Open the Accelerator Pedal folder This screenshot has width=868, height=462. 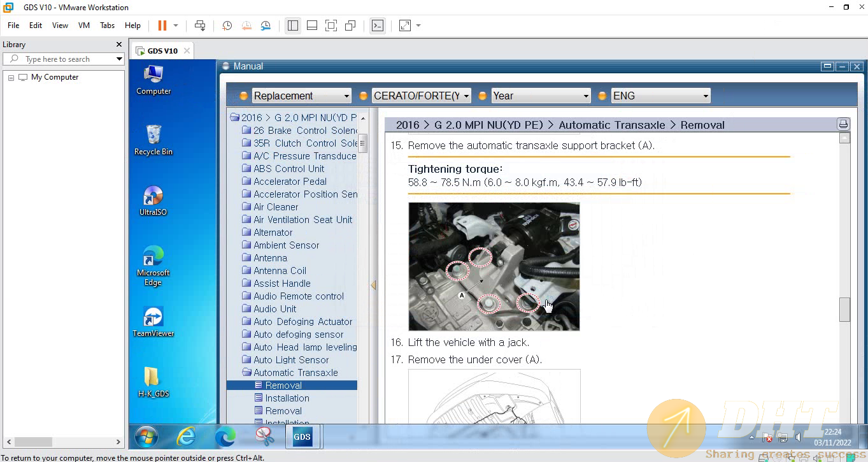point(285,182)
